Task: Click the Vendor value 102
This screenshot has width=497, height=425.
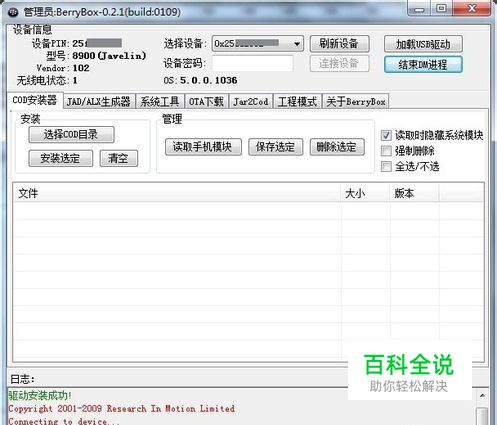Action: pos(81,68)
